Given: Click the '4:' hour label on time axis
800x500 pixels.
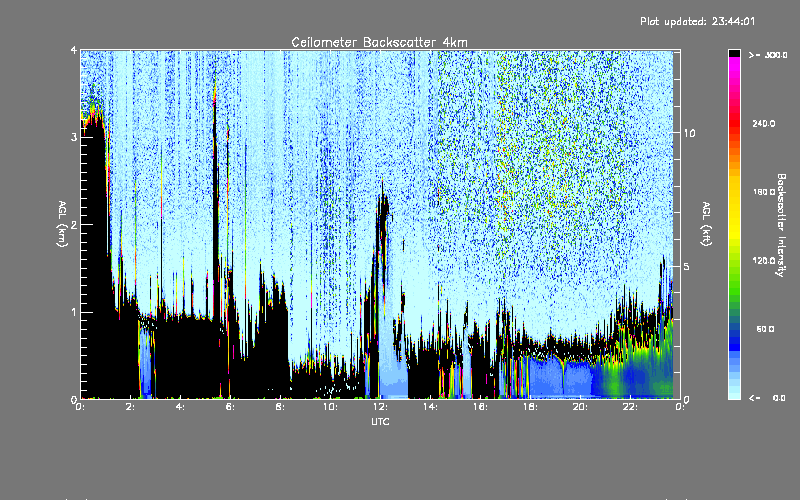Looking at the screenshot, I should (x=181, y=407).
